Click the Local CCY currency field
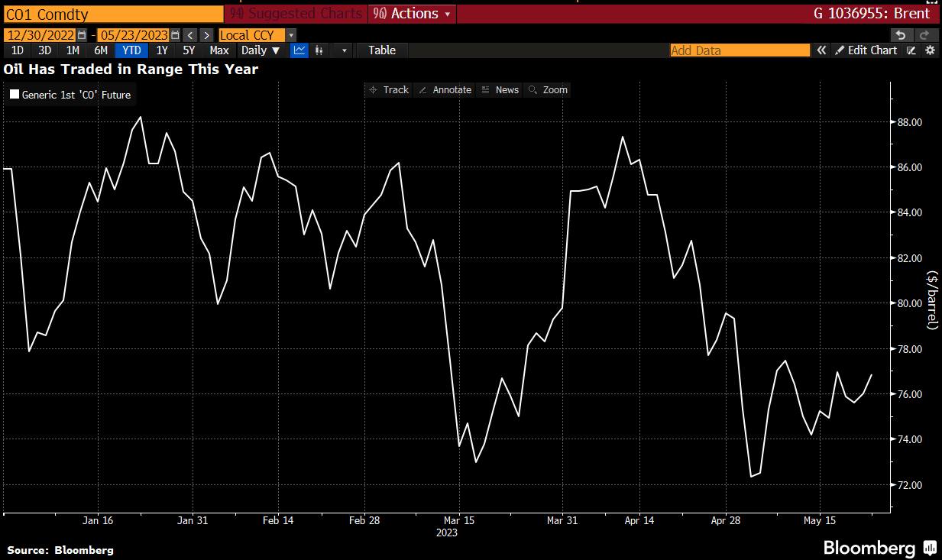This screenshot has height=560, width=942. [x=251, y=35]
